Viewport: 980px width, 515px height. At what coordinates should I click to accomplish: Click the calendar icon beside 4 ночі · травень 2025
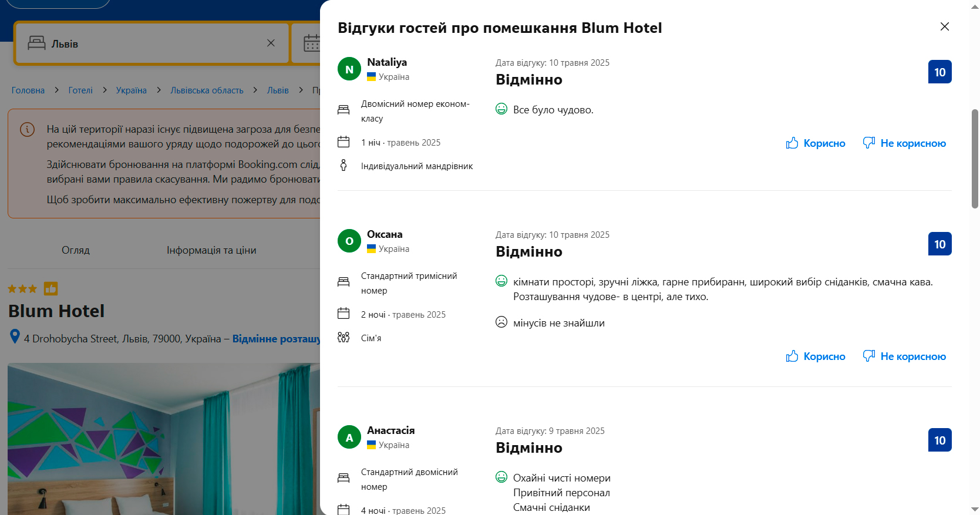tap(343, 510)
